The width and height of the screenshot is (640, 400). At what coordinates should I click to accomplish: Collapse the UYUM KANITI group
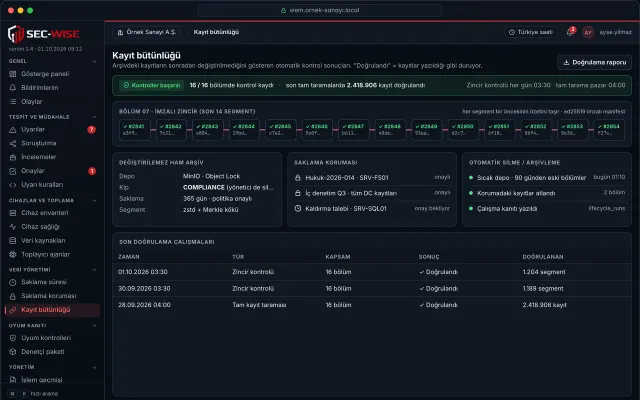[94, 326]
